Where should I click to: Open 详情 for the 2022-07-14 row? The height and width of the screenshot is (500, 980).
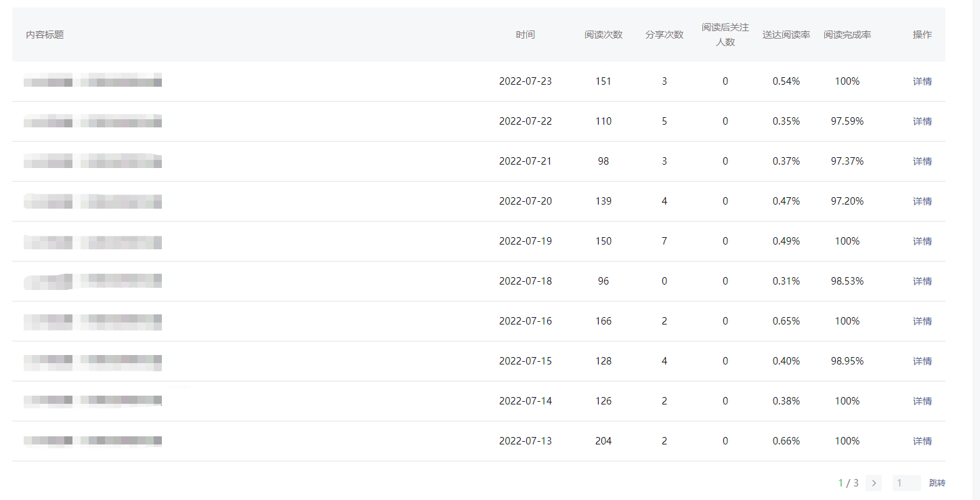click(922, 401)
